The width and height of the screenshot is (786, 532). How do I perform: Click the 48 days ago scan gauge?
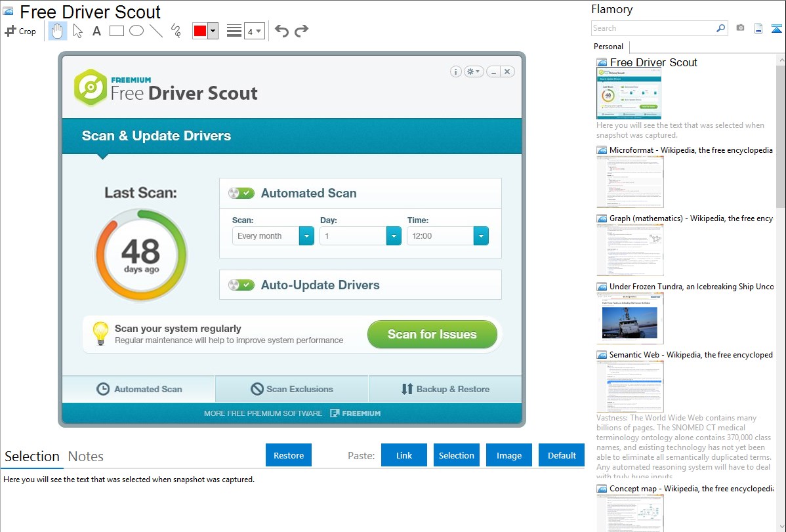[141, 255]
